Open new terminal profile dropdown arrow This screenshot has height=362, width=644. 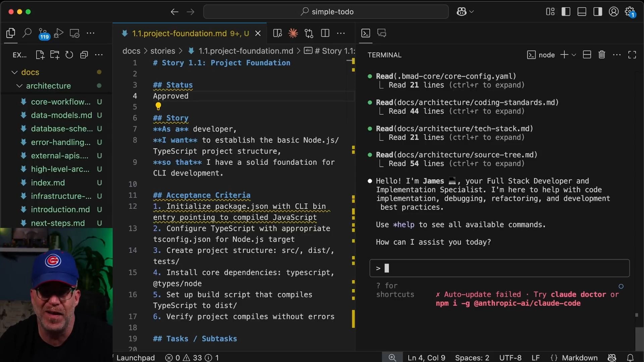pos(574,55)
